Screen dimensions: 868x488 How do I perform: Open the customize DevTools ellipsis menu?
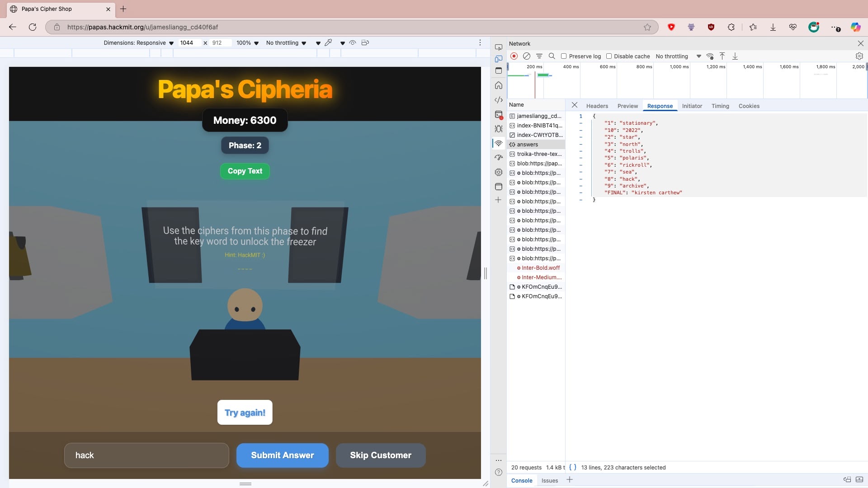pyautogui.click(x=499, y=460)
